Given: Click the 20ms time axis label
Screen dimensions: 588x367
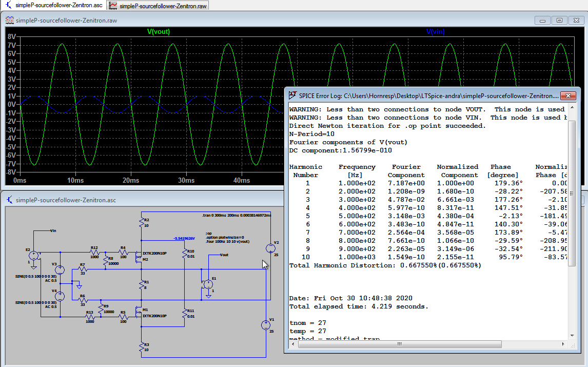Looking at the screenshot, I should pyautogui.click(x=131, y=181).
